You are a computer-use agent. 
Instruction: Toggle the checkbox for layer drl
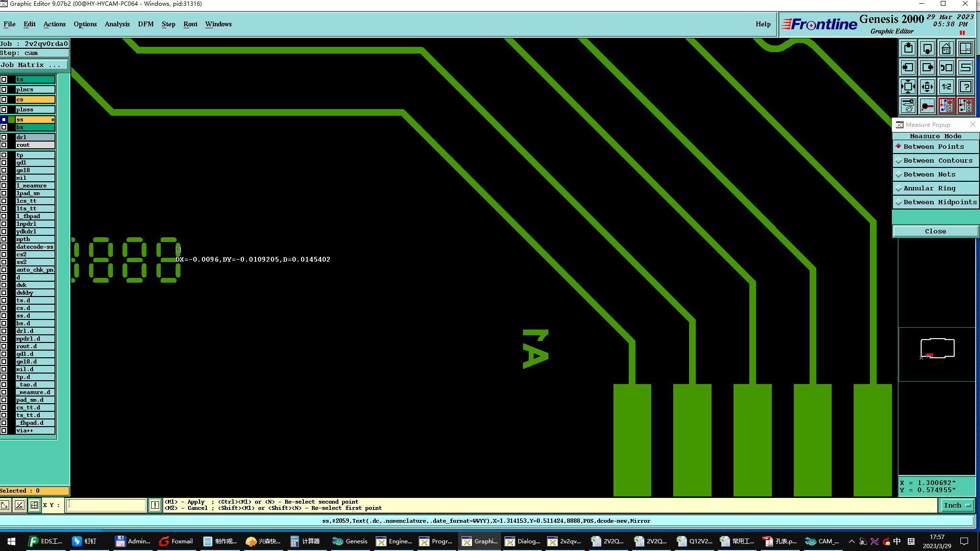[4, 137]
